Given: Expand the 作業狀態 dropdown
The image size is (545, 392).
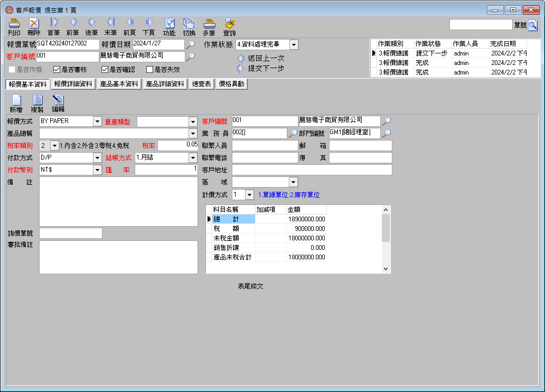Looking at the screenshot, I should pyautogui.click(x=294, y=44).
